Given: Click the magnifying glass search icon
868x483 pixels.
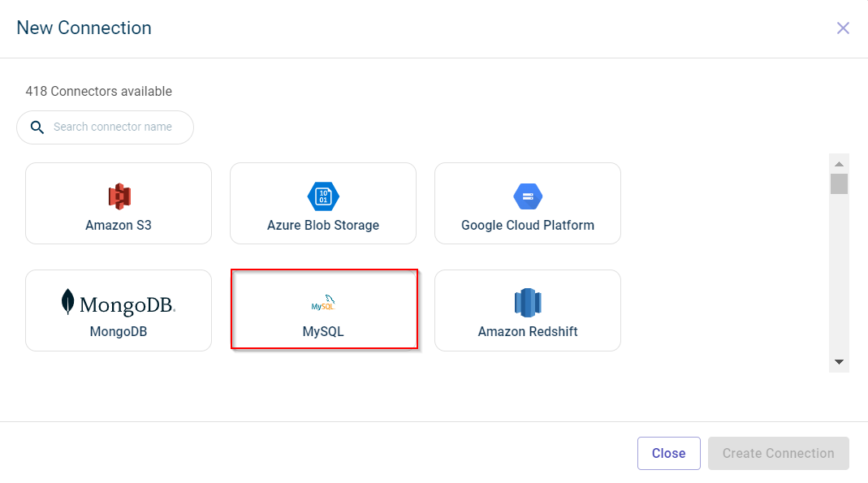Looking at the screenshot, I should (37, 127).
